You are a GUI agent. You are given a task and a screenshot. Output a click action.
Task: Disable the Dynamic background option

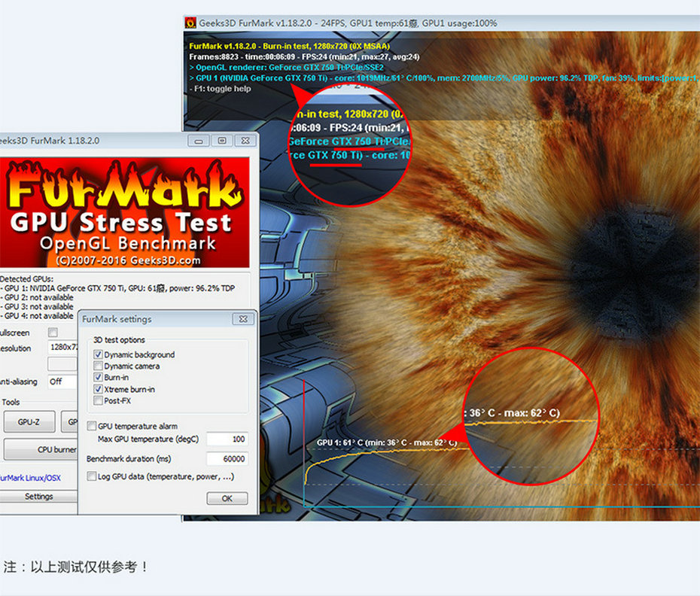tap(98, 354)
